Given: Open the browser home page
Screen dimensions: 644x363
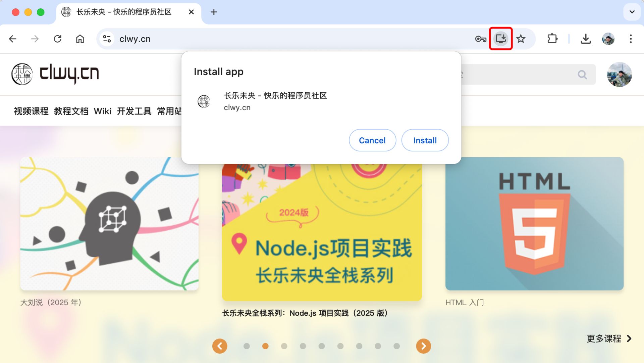Looking at the screenshot, I should point(80,39).
